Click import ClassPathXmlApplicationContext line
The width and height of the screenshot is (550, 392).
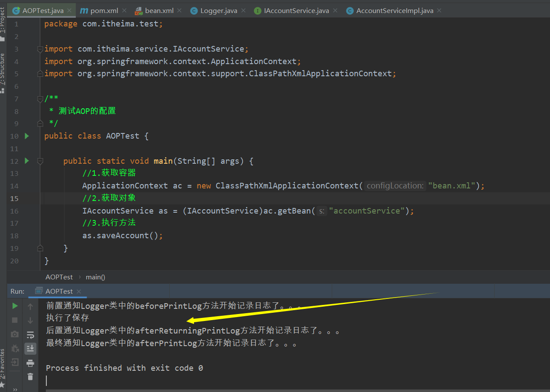pos(220,74)
